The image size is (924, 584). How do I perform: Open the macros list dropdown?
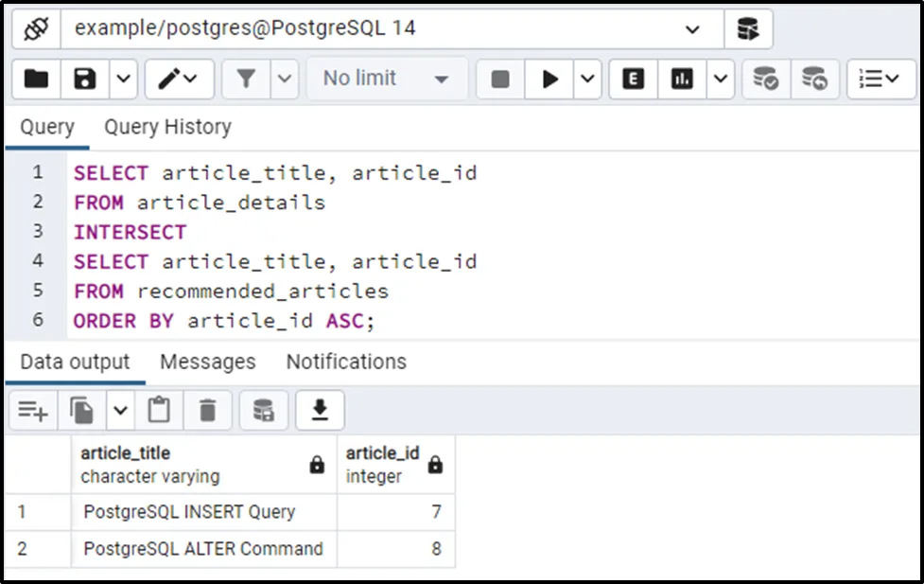pos(880,80)
